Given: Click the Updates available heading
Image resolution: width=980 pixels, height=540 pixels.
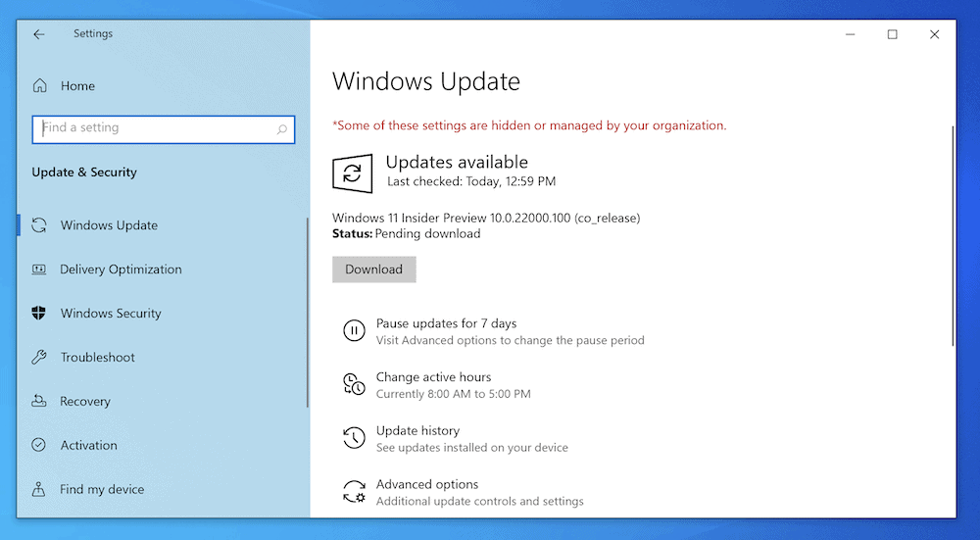Looking at the screenshot, I should [457, 162].
